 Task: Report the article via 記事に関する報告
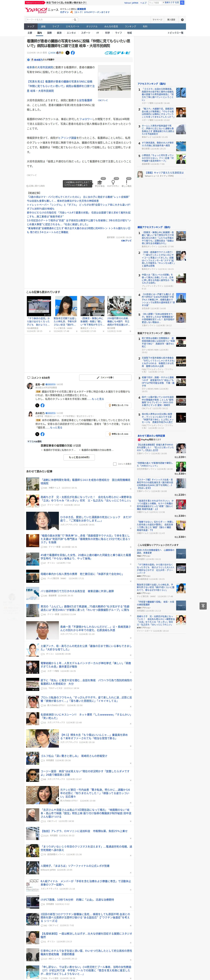36,186
